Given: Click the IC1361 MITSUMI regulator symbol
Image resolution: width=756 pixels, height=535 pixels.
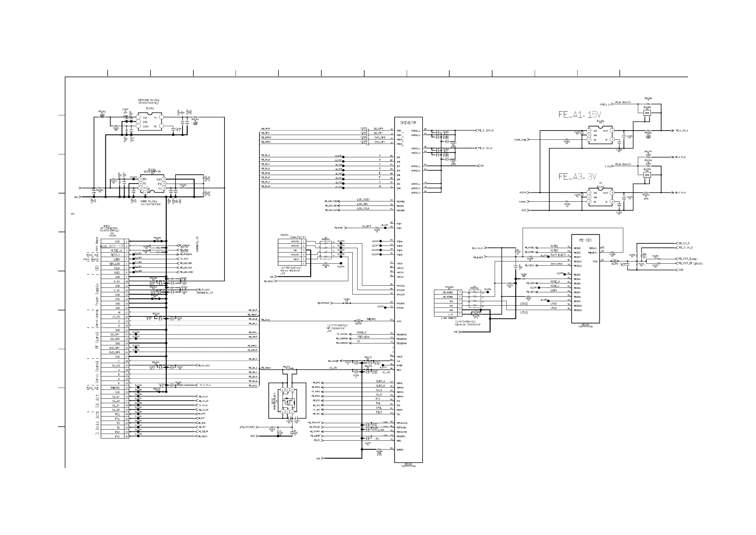Looking at the screenshot, I should [x=150, y=122].
